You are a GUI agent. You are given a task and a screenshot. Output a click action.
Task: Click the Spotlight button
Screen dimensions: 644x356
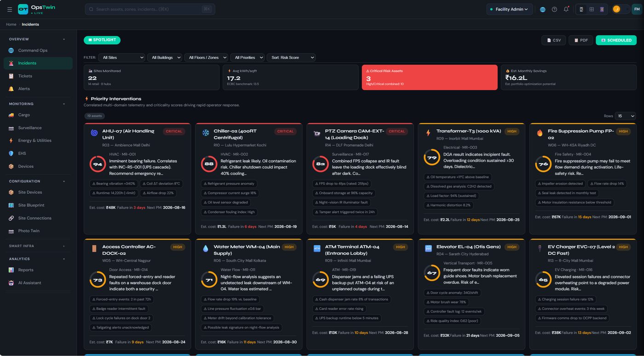[x=102, y=40]
